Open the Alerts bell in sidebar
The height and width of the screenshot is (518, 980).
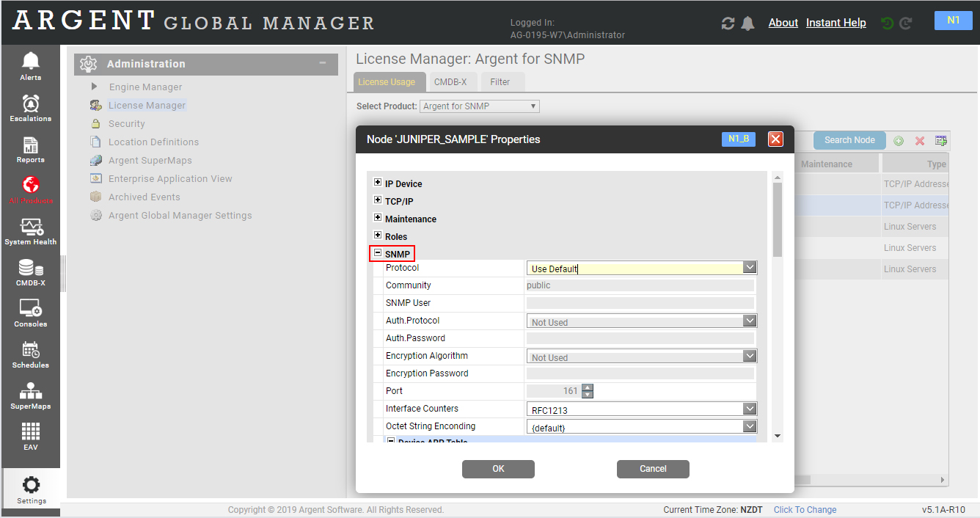click(x=31, y=65)
